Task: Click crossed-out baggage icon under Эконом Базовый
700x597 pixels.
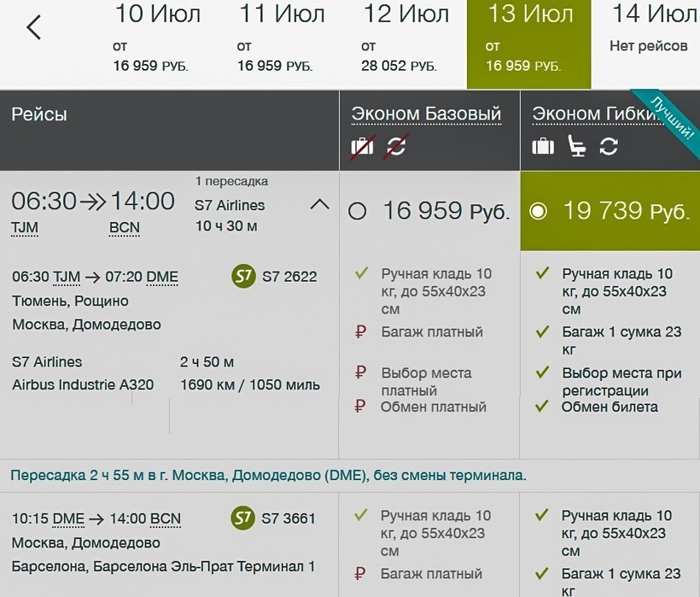Action: pyautogui.click(x=363, y=146)
